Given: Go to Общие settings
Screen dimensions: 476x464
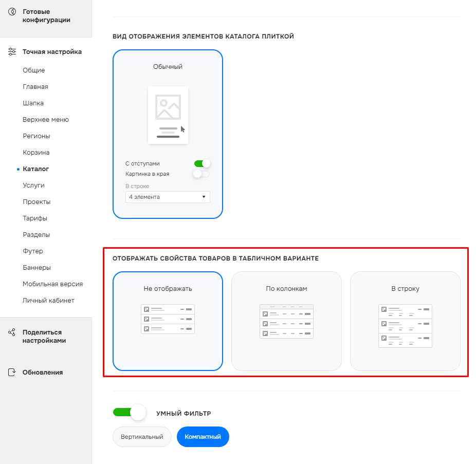Looking at the screenshot, I should click(x=34, y=70).
